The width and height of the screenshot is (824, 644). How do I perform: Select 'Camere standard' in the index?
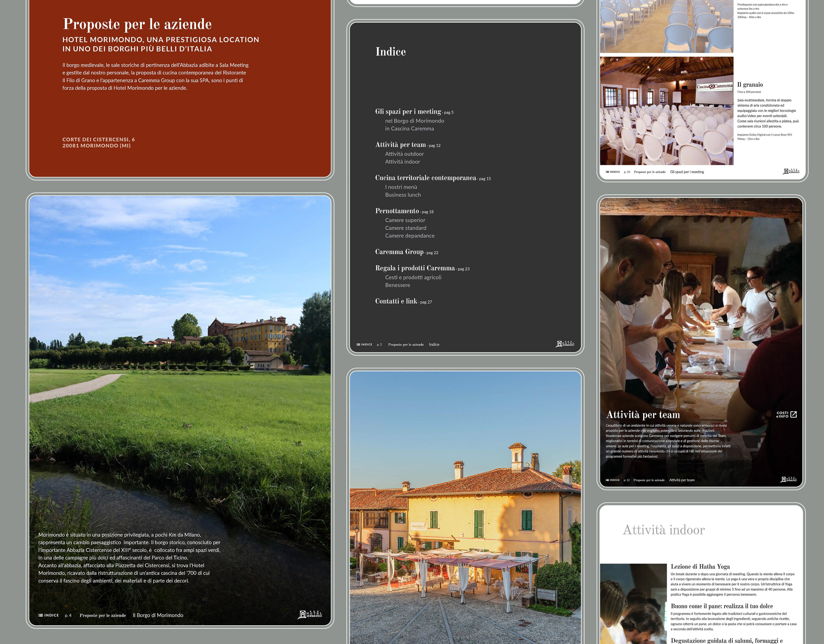[x=406, y=228]
